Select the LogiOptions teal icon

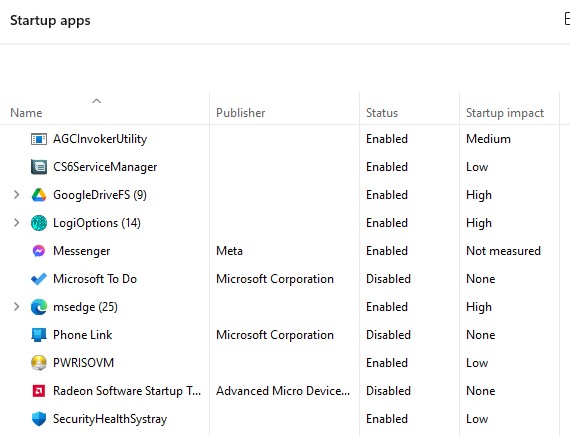(x=39, y=223)
